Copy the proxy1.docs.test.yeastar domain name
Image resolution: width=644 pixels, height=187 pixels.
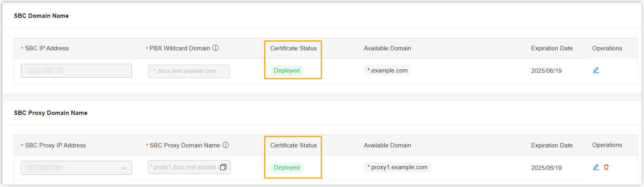pyautogui.click(x=223, y=167)
